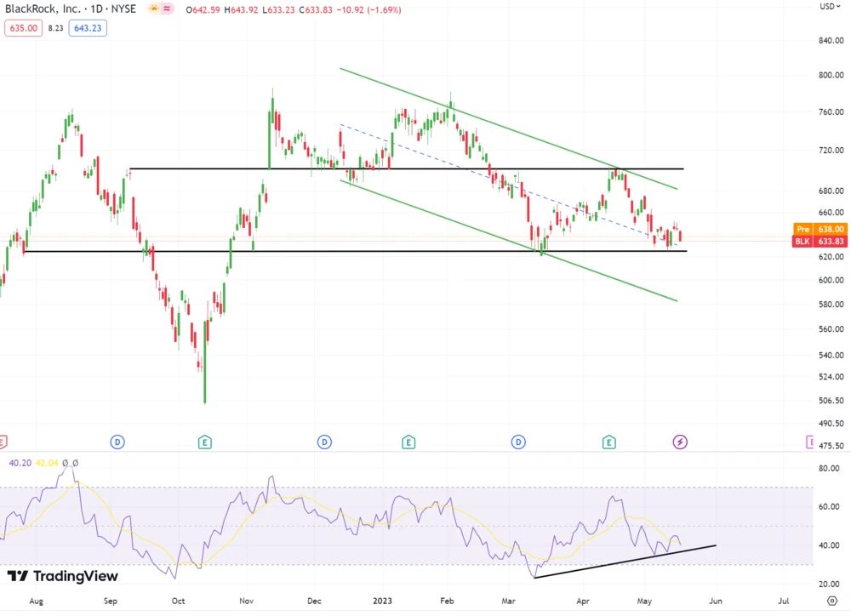Open chart settings gear icon

click(x=832, y=601)
